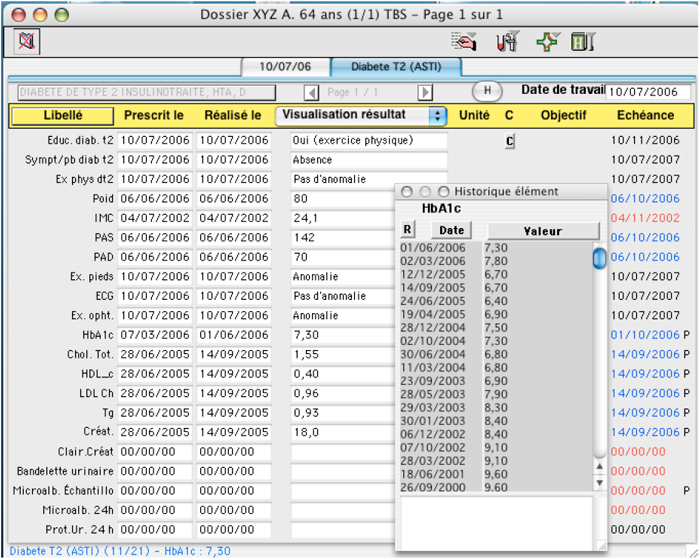Click the history scrollbar down arrow

pyautogui.click(x=600, y=483)
